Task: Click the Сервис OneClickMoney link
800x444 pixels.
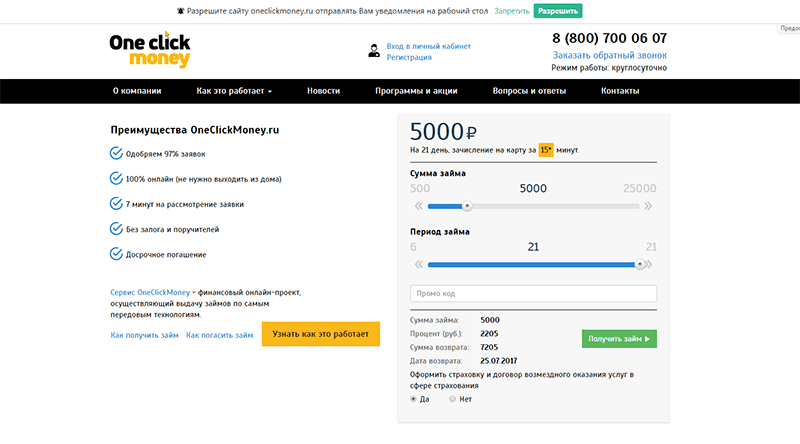Action: [150, 292]
